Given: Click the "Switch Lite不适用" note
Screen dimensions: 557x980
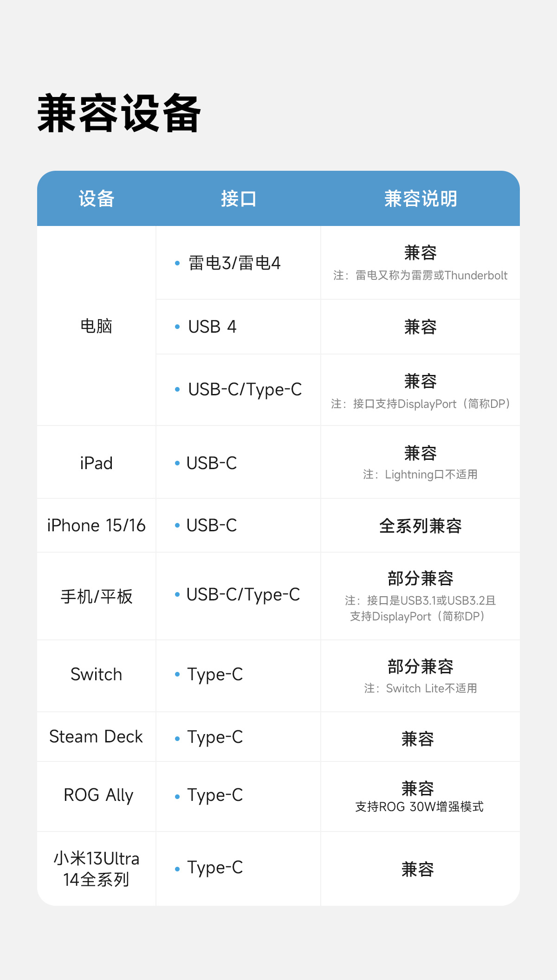Looking at the screenshot, I should tap(421, 688).
